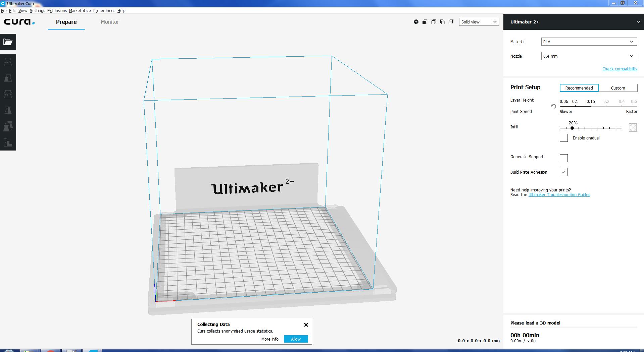Close the Collecting Data notification

click(x=306, y=325)
